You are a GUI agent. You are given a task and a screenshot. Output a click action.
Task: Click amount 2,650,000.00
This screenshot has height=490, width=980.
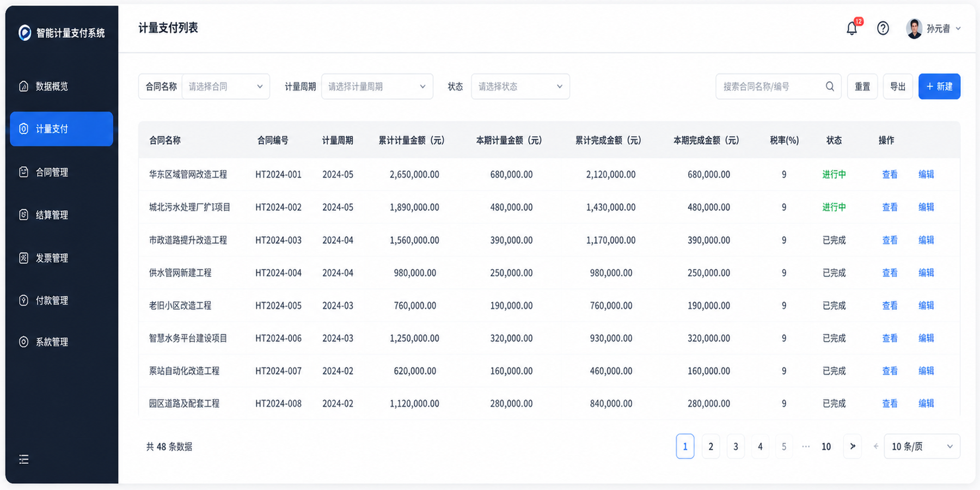coord(414,174)
